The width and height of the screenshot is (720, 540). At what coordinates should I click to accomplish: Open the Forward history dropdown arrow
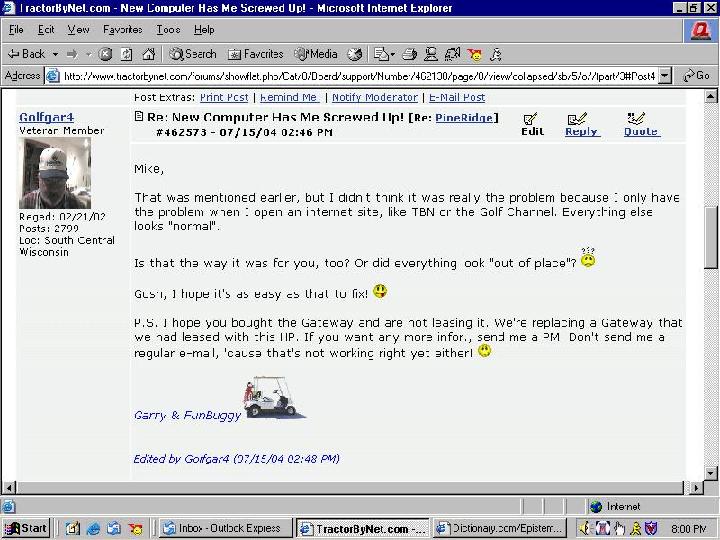click(88, 54)
